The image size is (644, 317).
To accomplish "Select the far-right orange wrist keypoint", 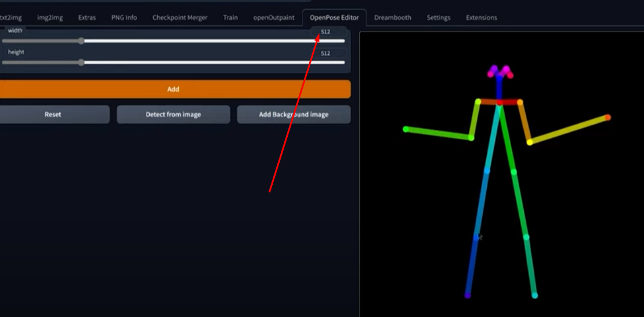I will tap(608, 117).
